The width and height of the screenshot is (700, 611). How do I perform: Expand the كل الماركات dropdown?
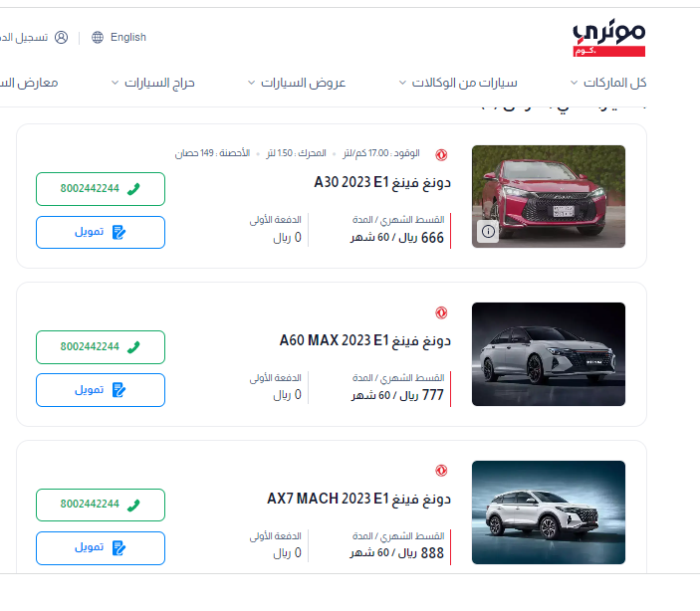(x=608, y=83)
